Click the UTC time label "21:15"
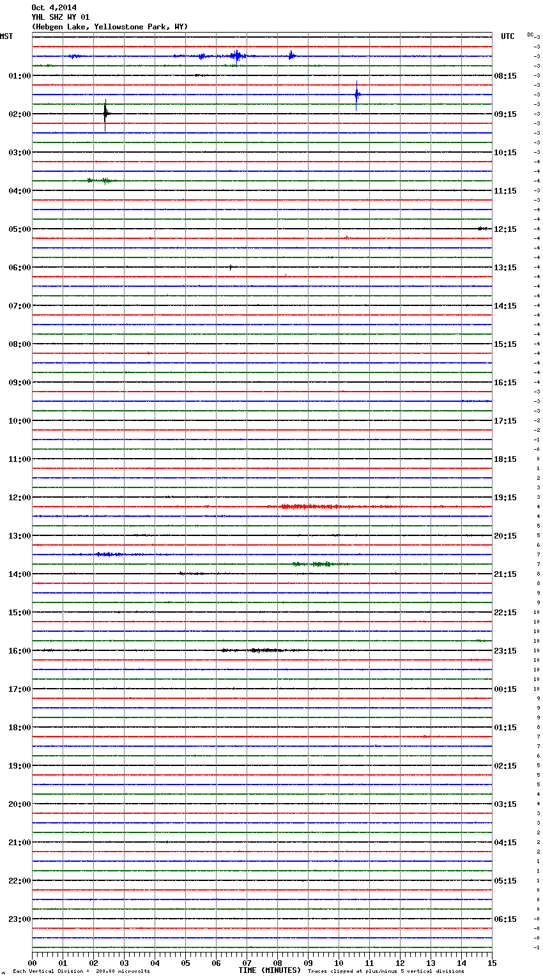The height and width of the screenshot is (980, 543). (x=505, y=574)
